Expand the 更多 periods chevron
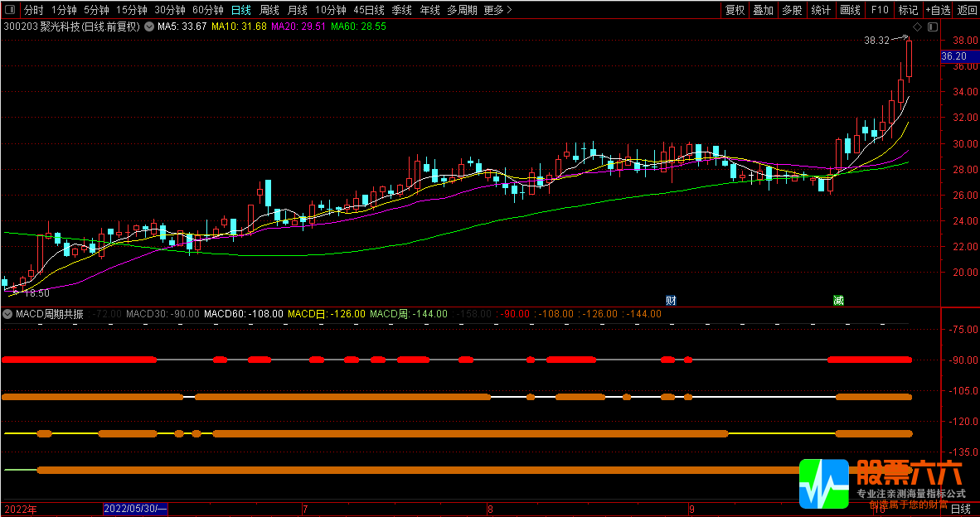 498,10
